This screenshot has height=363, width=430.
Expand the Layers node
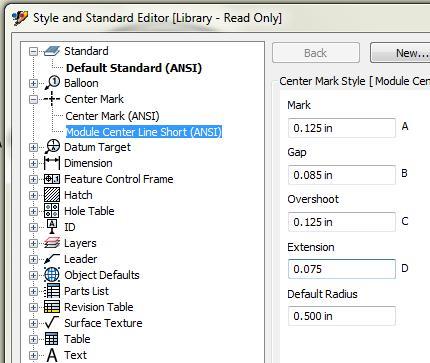click(33, 243)
